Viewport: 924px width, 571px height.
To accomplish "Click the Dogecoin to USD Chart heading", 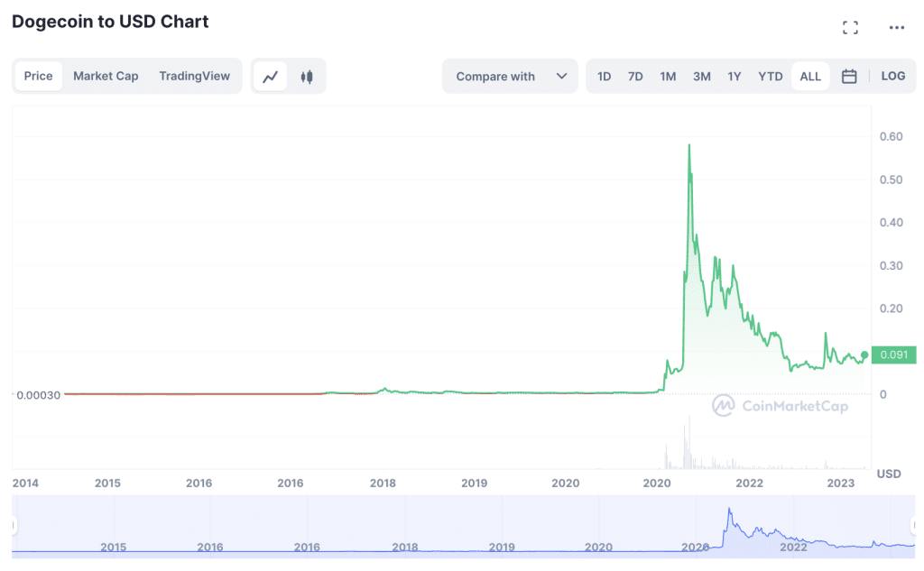I will coord(110,22).
